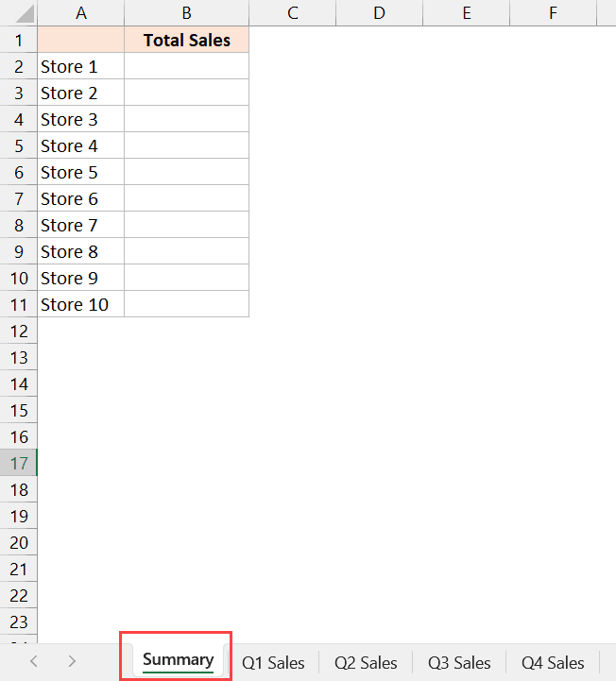Click the column D header
616x681 pixels.
(379, 13)
